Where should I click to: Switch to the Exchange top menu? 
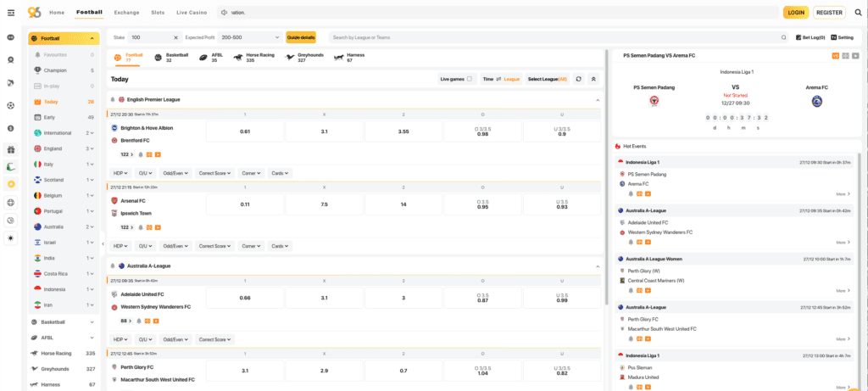click(127, 12)
